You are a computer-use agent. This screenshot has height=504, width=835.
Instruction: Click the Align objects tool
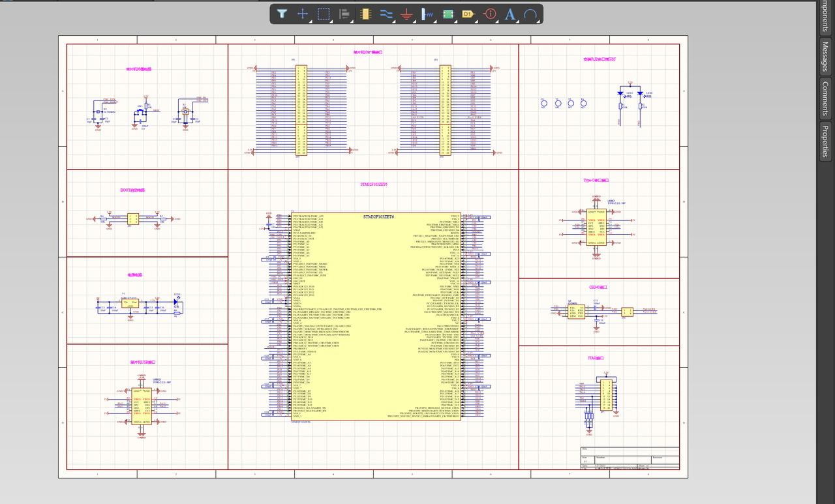coord(344,14)
